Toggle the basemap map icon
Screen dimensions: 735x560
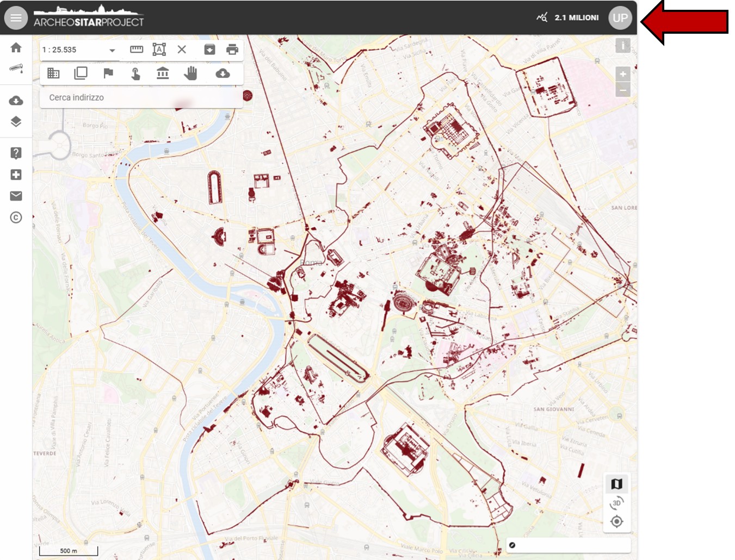616,483
